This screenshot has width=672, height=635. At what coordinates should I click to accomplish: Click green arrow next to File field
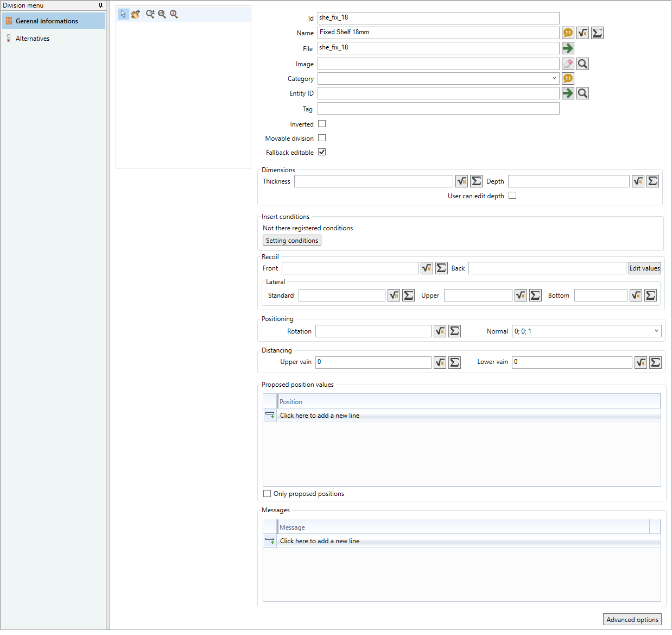coord(568,48)
